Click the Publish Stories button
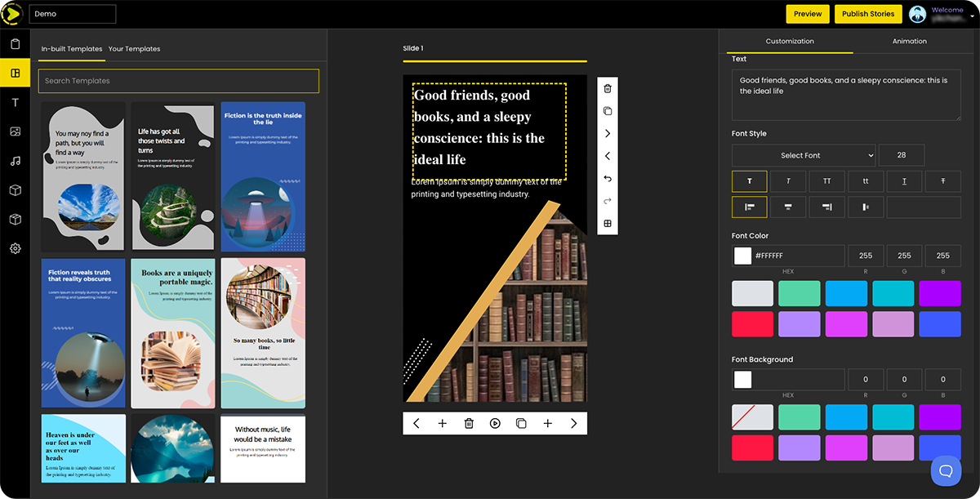 [x=868, y=14]
